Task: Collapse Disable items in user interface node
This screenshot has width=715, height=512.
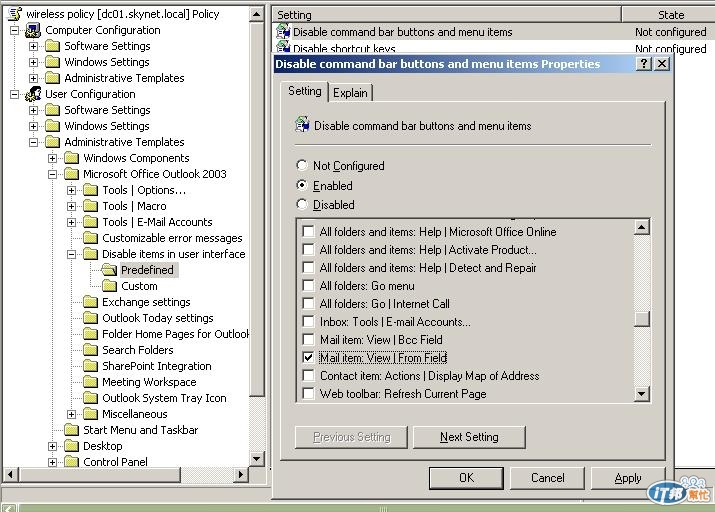Action: click(x=72, y=254)
